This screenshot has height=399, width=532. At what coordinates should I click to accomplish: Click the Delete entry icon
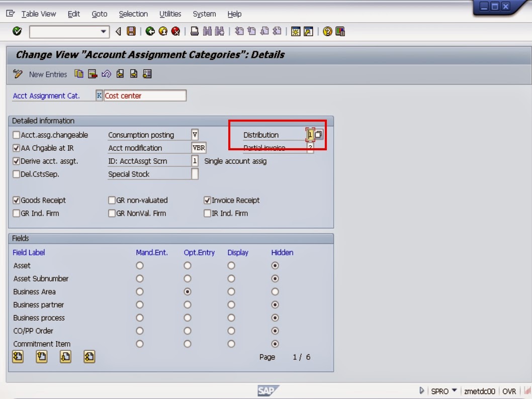(x=93, y=74)
